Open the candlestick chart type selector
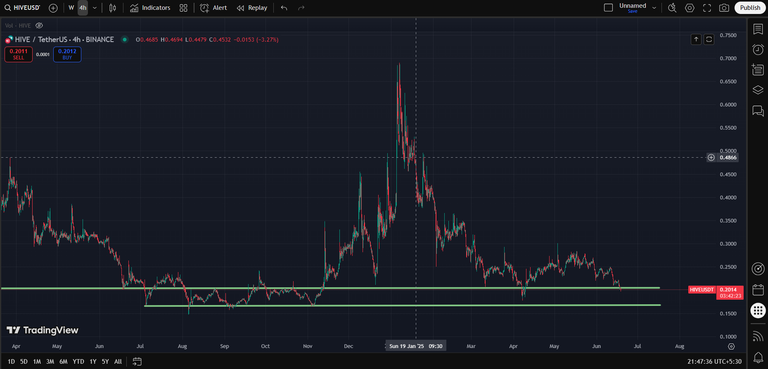Image resolution: width=768 pixels, height=369 pixels. click(x=113, y=8)
